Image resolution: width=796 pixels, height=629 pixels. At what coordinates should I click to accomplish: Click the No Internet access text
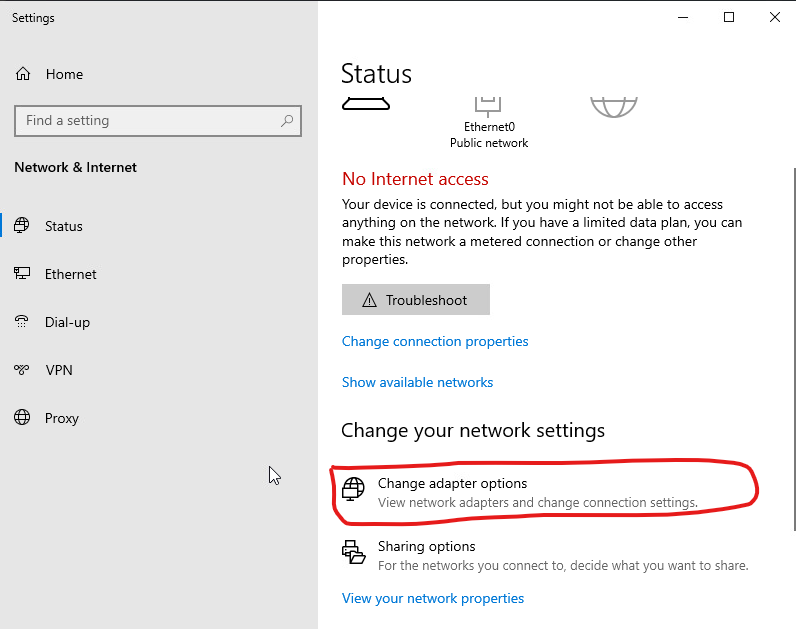415,179
